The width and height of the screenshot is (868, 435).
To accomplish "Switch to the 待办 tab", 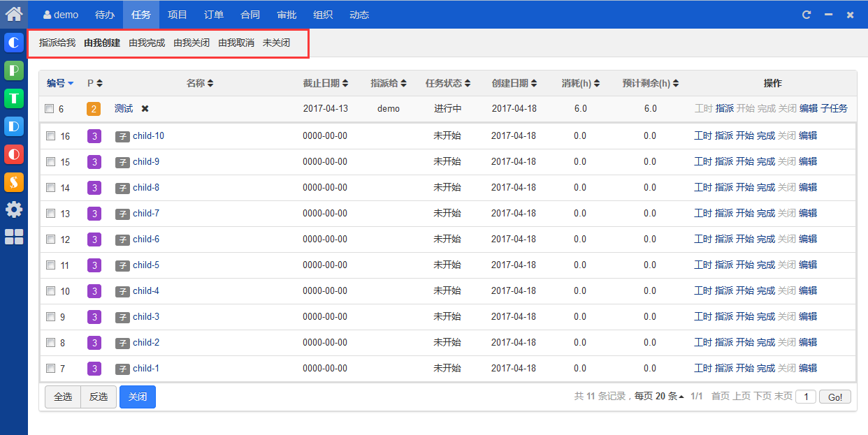I will pyautogui.click(x=105, y=15).
